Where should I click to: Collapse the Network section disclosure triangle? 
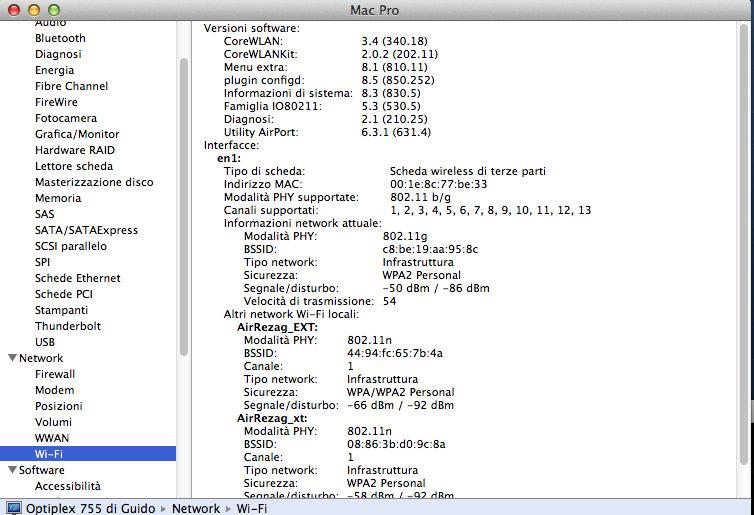(x=11, y=358)
